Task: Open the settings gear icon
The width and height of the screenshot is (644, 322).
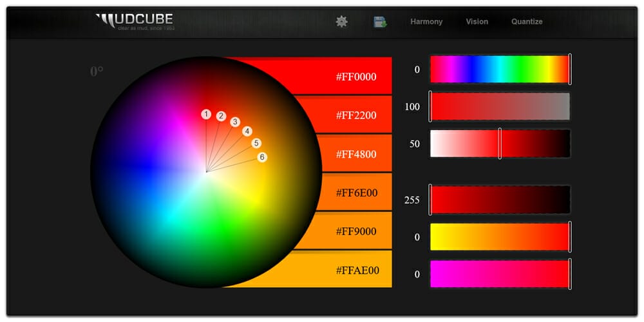Action: point(341,22)
